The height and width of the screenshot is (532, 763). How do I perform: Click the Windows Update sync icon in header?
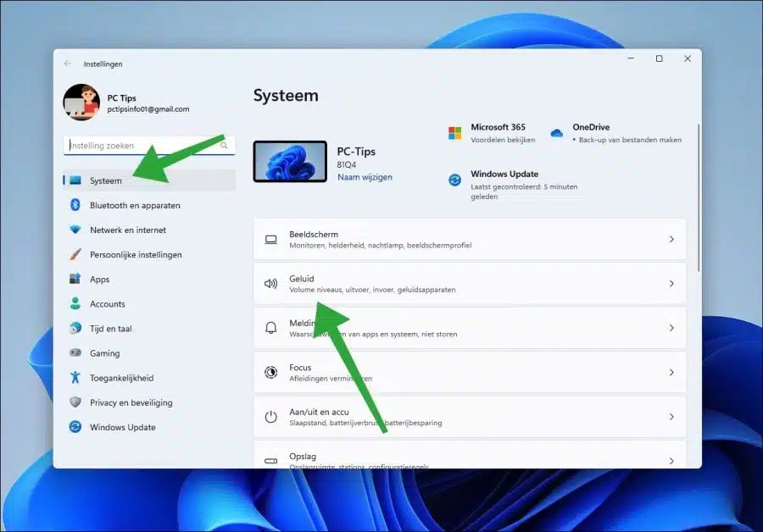tap(454, 180)
